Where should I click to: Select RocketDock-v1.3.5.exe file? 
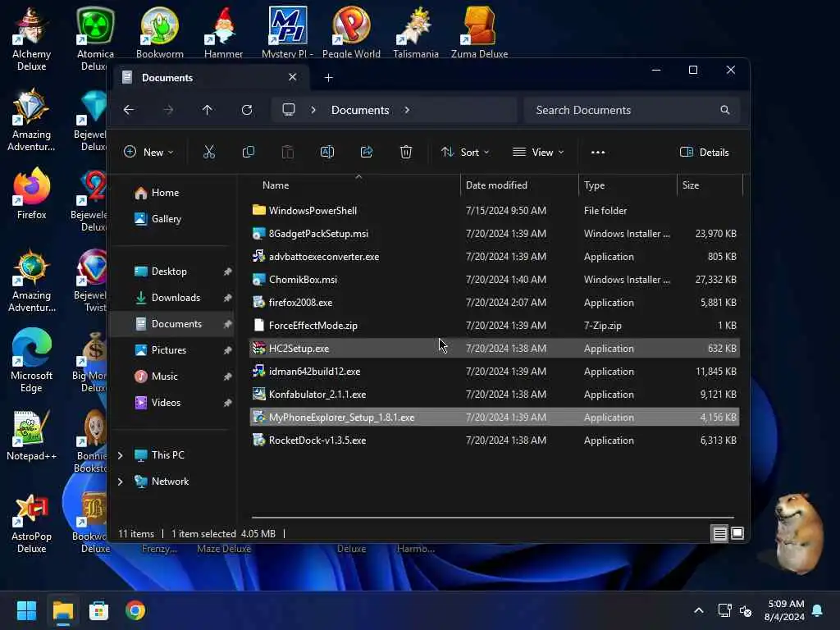(495, 441)
